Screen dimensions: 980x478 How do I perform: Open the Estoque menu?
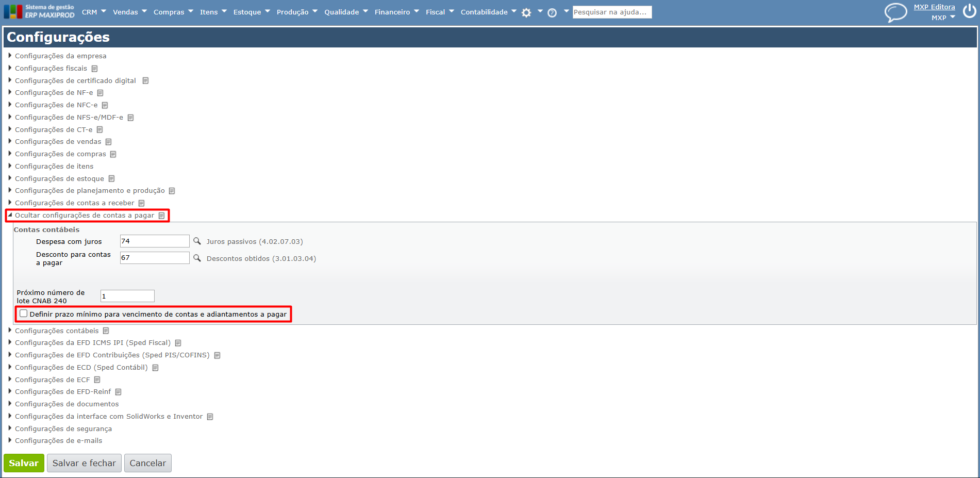point(252,12)
